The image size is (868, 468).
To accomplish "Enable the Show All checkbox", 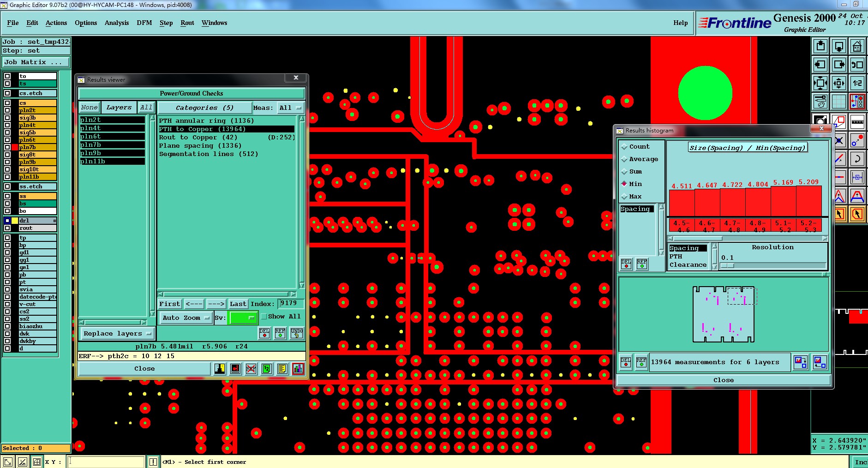I will (x=264, y=317).
